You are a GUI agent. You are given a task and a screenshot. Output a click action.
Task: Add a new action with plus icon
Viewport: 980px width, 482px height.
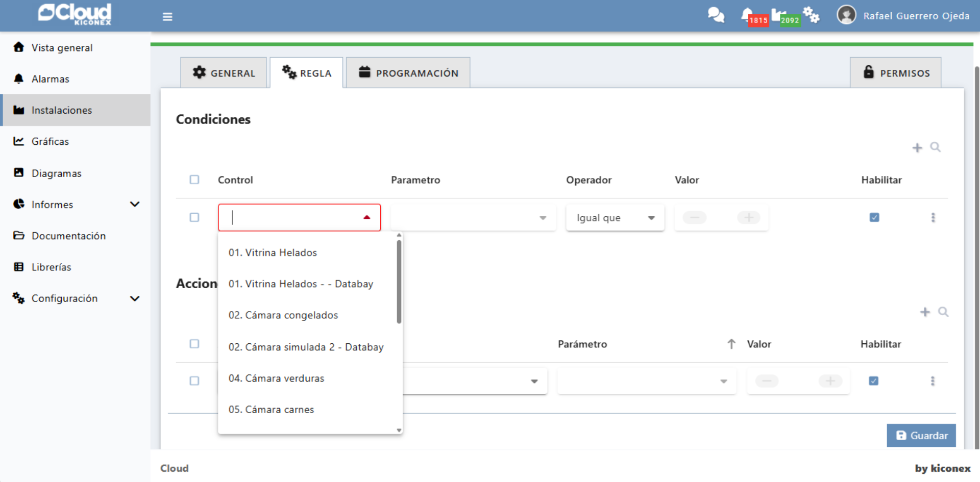pyautogui.click(x=925, y=312)
